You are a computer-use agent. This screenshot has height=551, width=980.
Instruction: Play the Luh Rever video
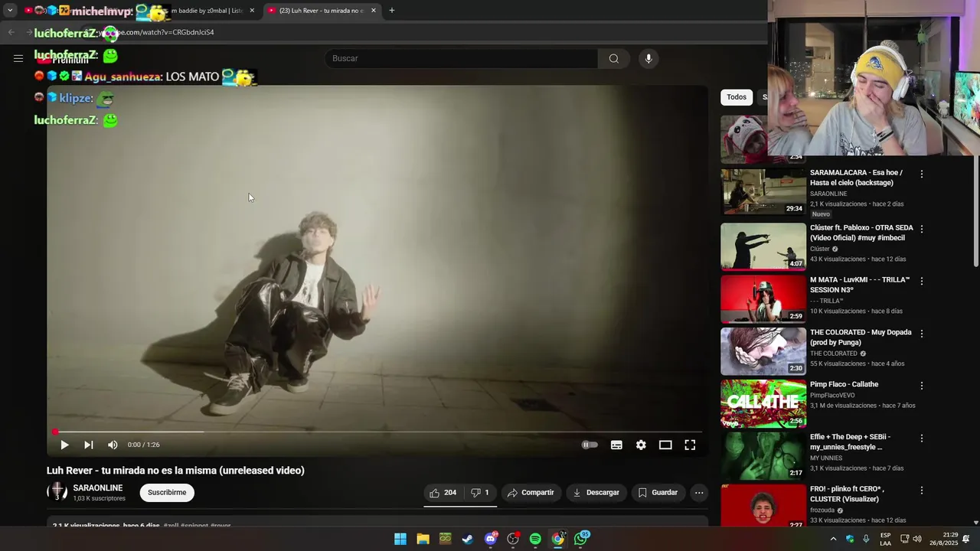[x=64, y=445]
